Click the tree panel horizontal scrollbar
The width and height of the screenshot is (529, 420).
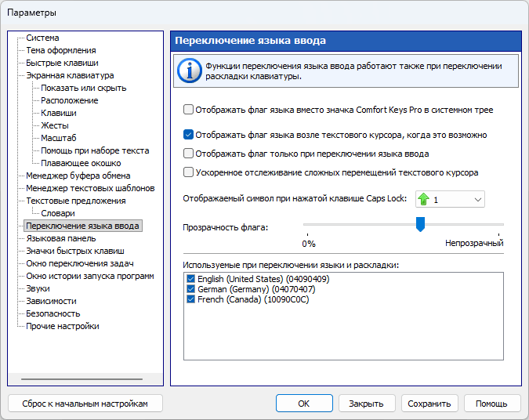[82, 379]
